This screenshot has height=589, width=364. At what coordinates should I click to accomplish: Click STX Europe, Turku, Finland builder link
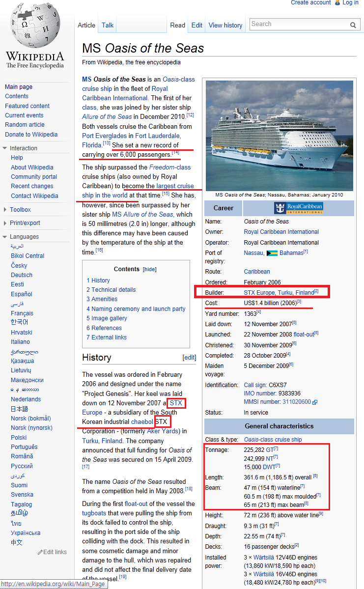click(x=279, y=293)
